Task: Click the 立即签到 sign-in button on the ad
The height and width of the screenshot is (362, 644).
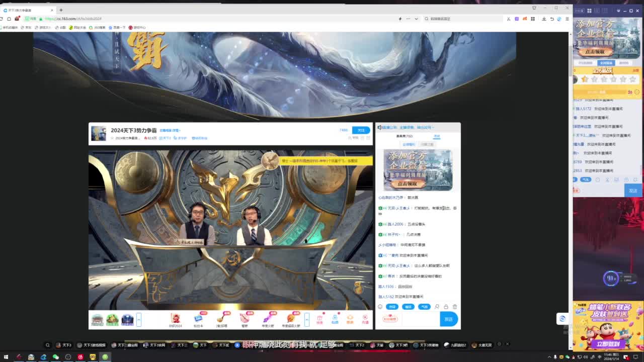Action: pyautogui.click(x=608, y=344)
